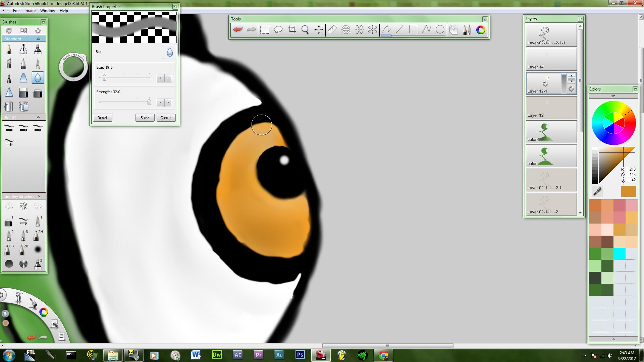The image size is (644, 362).
Task: Select the Lasso selection tool
Action: [x=278, y=30]
